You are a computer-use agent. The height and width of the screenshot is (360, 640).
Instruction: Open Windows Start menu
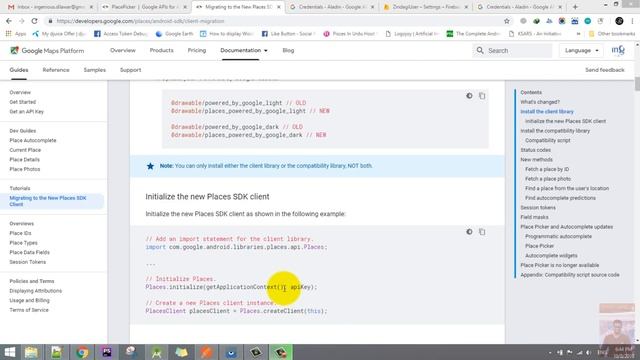coord(9,352)
